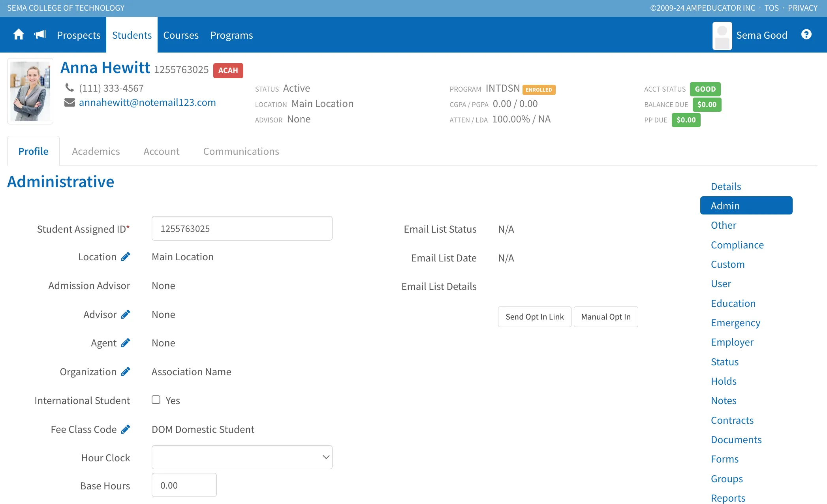
Task: Switch to the Account tab
Action: click(162, 151)
